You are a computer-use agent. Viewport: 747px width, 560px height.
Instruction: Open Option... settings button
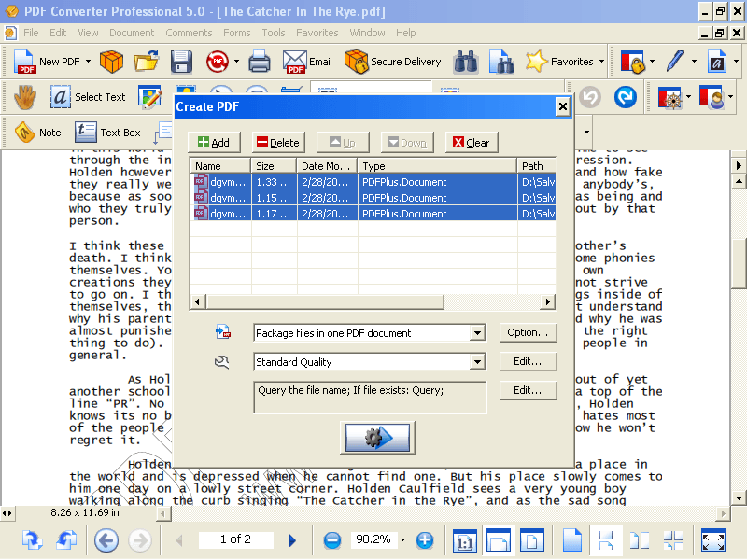pyautogui.click(x=528, y=332)
